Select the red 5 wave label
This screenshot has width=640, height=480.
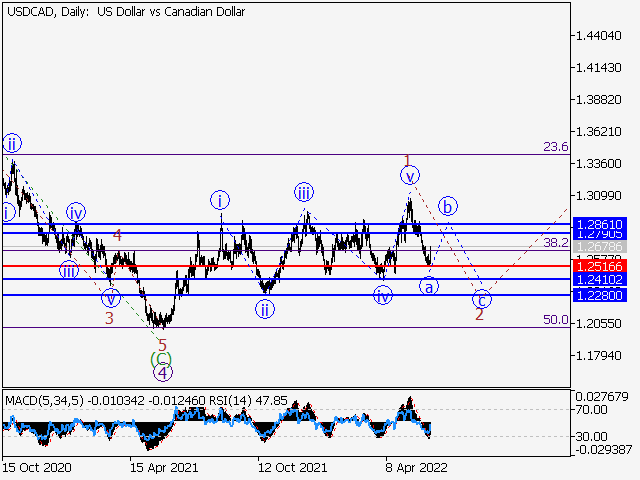tap(162, 345)
